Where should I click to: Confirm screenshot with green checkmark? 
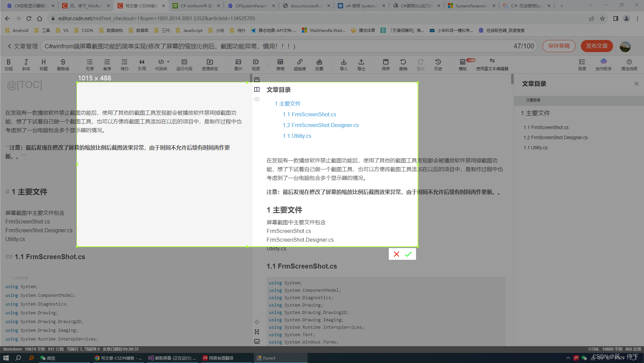(x=408, y=254)
